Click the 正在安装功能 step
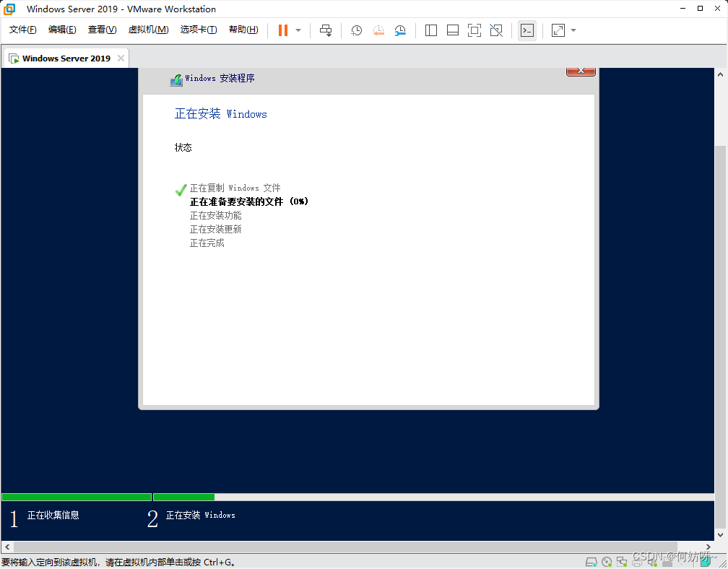Viewport: 728px width, 569px height. [215, 215]
